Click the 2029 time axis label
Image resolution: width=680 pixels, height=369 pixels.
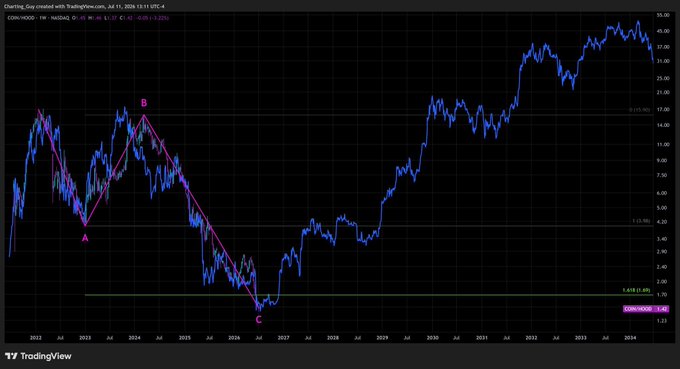[x=382, y=338]
